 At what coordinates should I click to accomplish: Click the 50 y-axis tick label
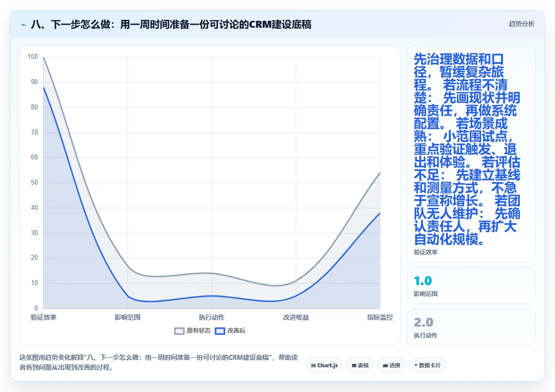point(34,183)
